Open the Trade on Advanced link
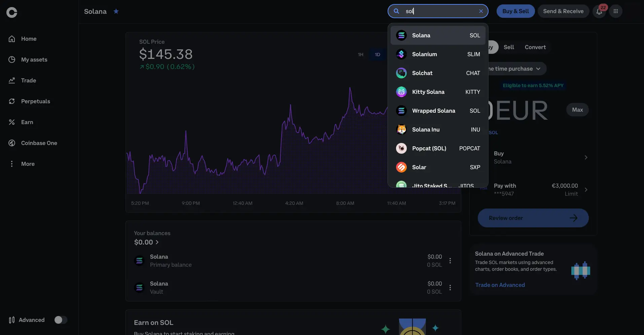644x335 pixels. coord(500,285)
